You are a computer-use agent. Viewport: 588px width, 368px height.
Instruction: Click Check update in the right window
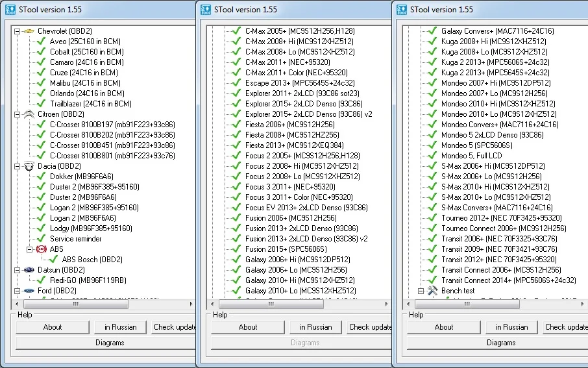[565, 327]
